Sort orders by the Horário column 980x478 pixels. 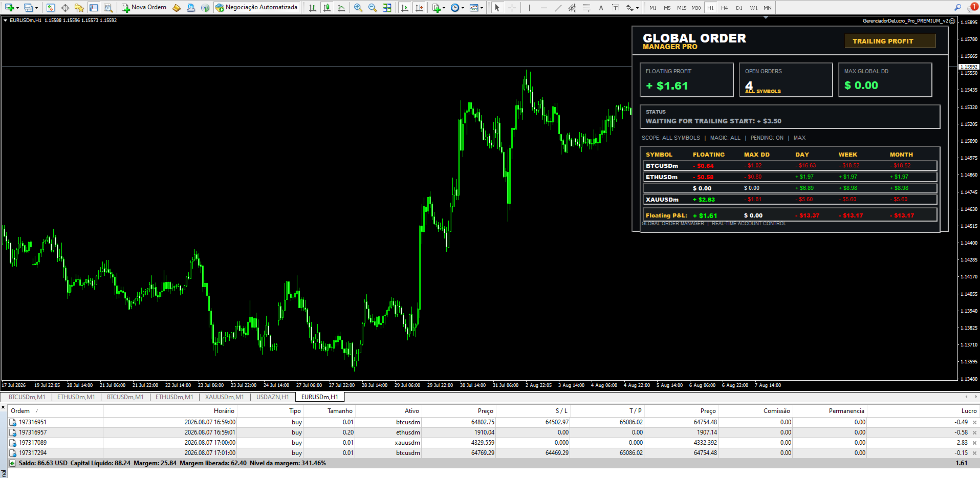(x=170, y=411)
